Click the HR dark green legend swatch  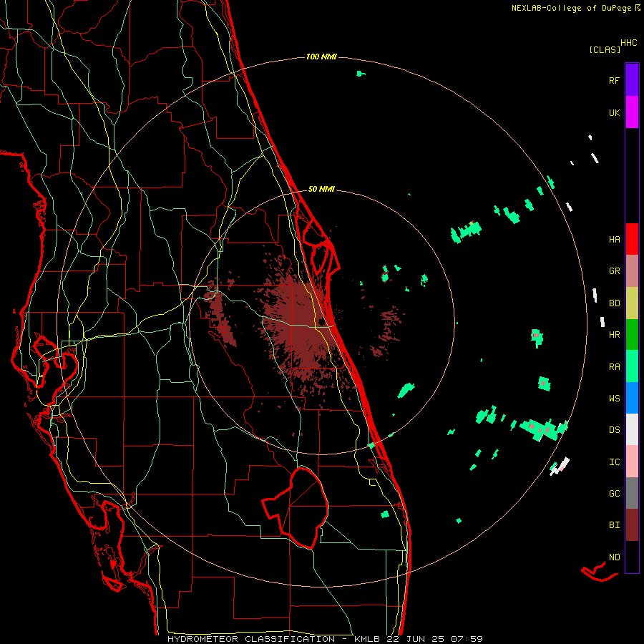632,335
